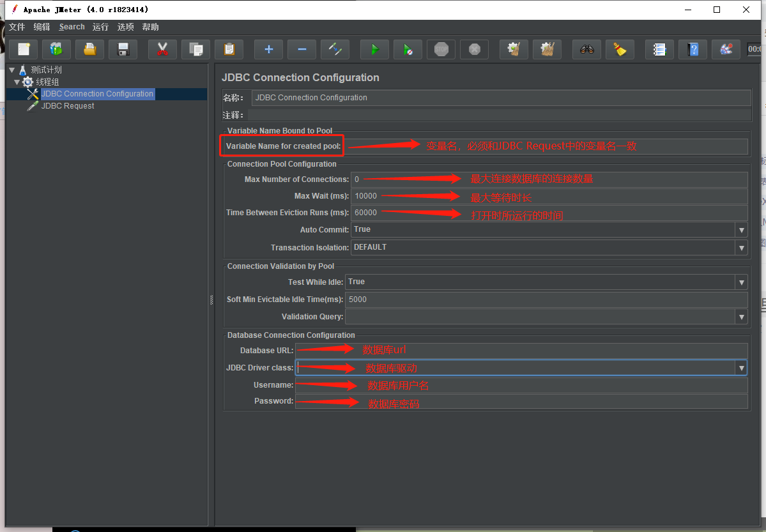766x532 pixels.
Task: Click the elapsed time display 00:0
Action: tap(755, 49)
